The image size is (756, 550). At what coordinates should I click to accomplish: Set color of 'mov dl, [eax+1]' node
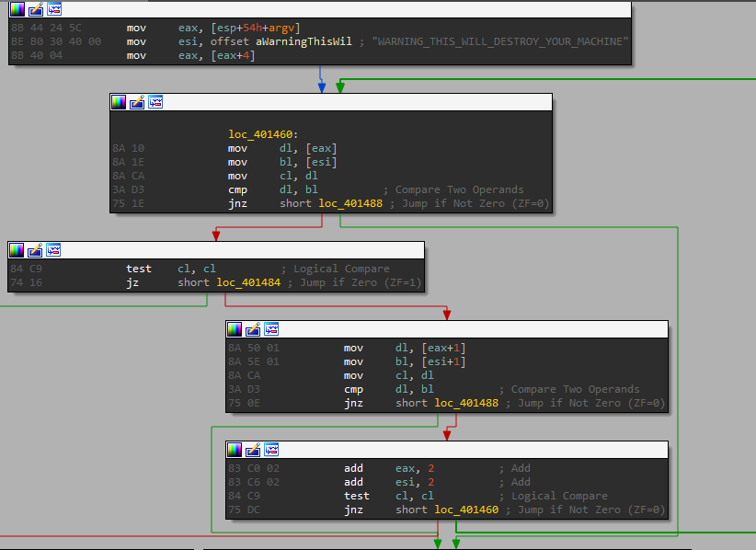tap(235, 329)
